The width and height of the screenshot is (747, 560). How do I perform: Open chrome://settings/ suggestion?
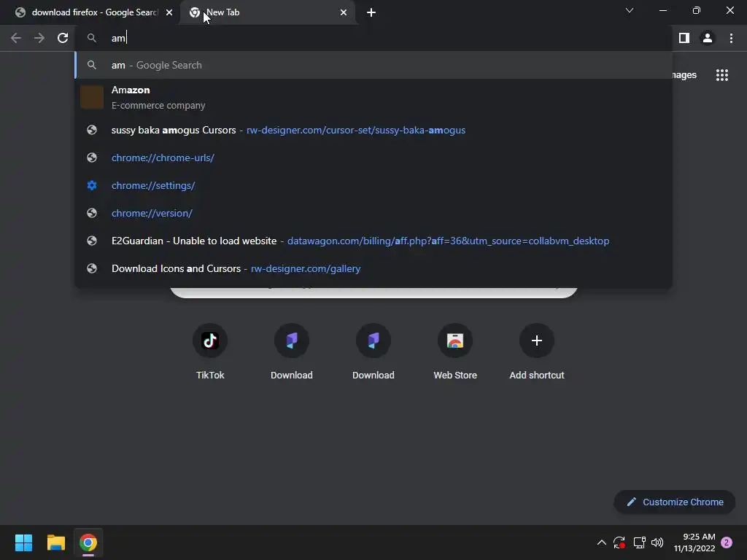click(373, 185)
